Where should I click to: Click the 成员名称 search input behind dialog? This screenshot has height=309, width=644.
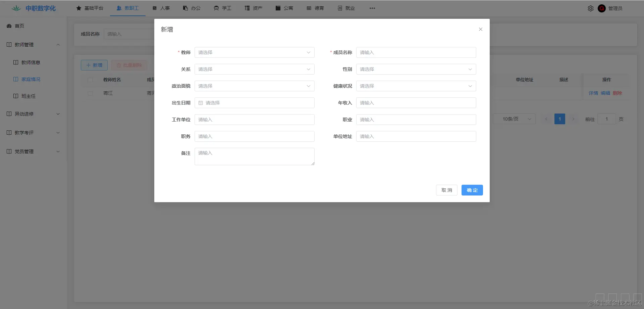click(x=129, y=34)
